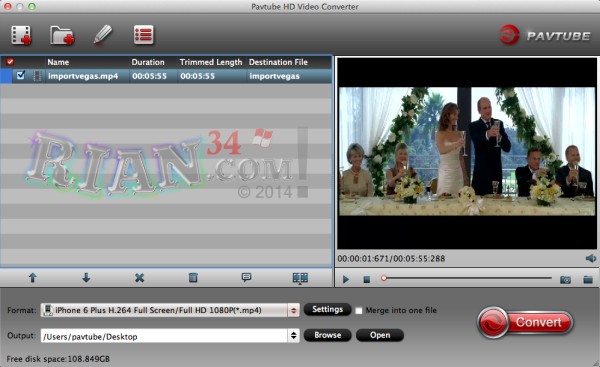Screen dimensions: 600x367
Task: Remove selected file with X icon
Action: [140, 278]
